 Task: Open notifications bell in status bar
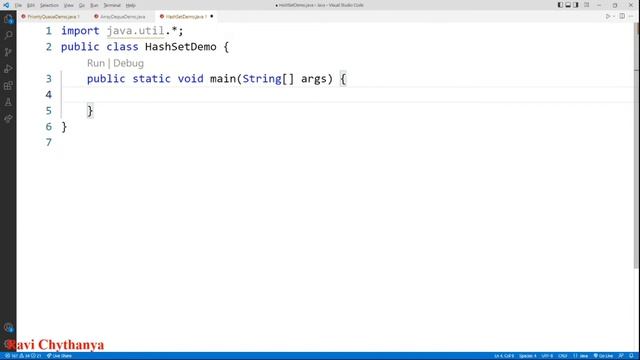pos(631,356)
